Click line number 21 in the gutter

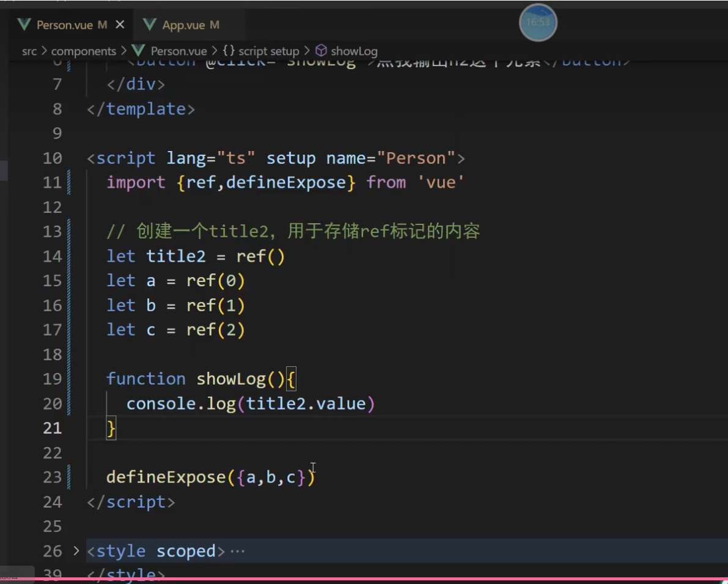pyautogui.click(x=53, y=428)
